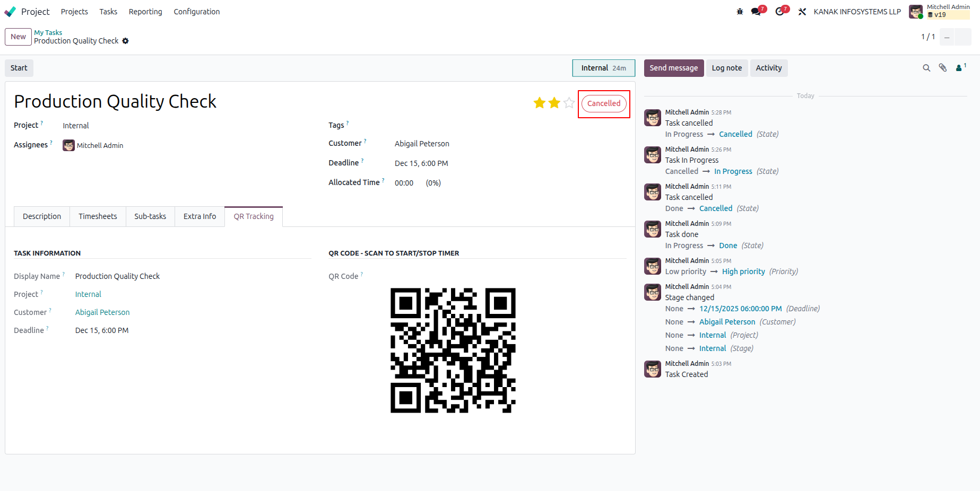Click the Task Information Deadline value

[x=102, y=330]
